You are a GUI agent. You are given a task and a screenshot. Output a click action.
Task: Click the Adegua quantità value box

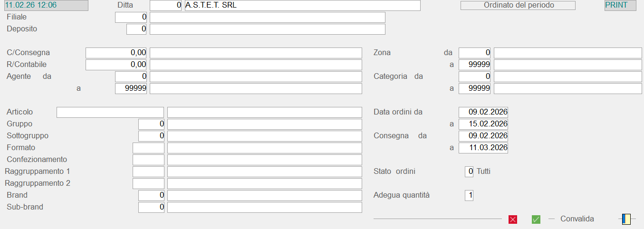click(x=469, y=195)
